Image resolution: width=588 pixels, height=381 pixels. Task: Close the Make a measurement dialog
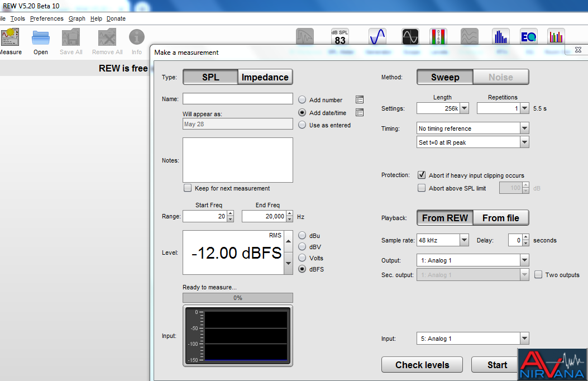578,50
